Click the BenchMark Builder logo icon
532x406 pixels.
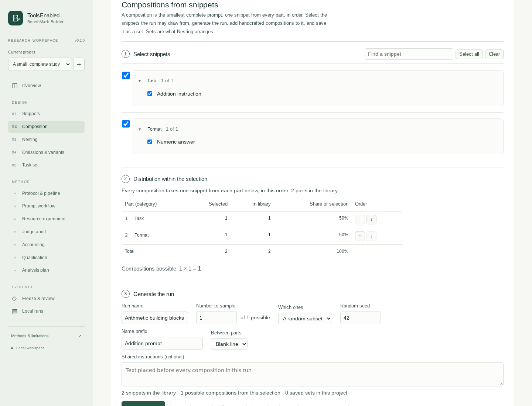coord(16,18)
